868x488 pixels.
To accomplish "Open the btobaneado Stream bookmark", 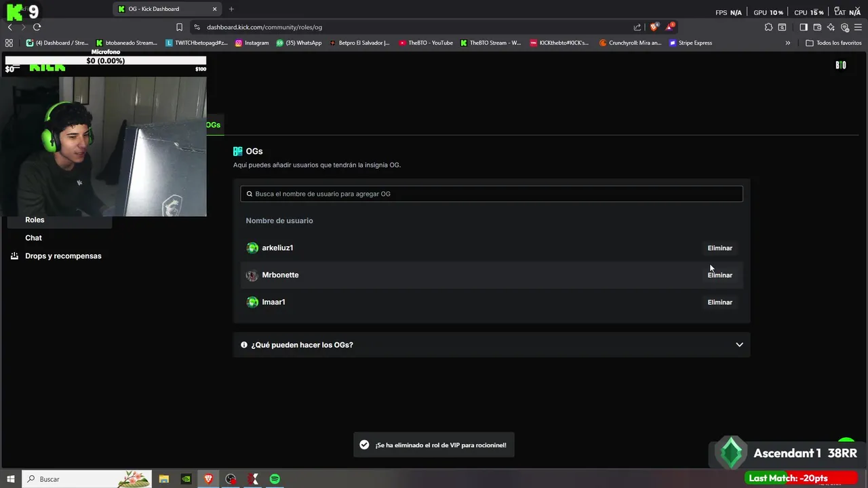I will 127,43.
